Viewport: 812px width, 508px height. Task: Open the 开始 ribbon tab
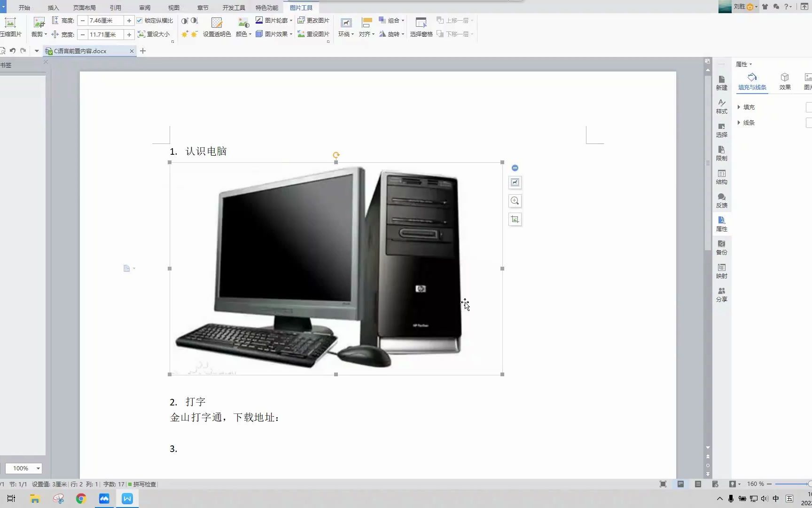click(24, 8)
